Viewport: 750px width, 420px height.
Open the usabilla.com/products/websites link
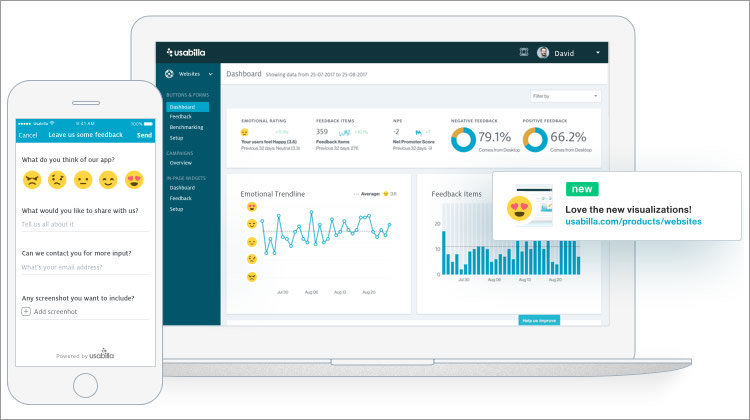(x=633, y=221)
